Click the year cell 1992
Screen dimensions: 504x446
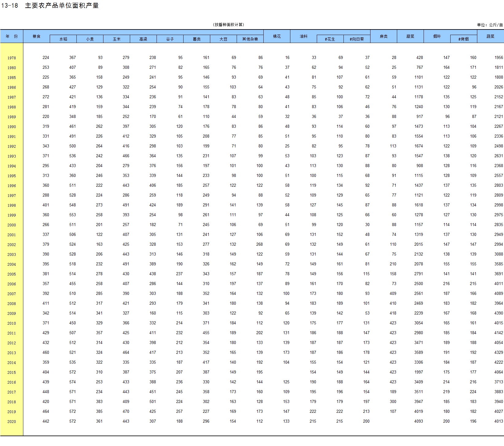(x=12, y=146)
